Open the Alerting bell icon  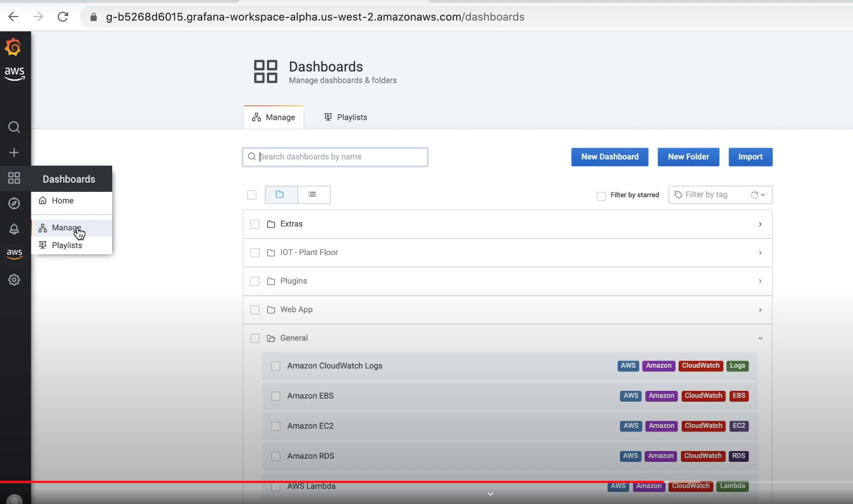[14, 229]
